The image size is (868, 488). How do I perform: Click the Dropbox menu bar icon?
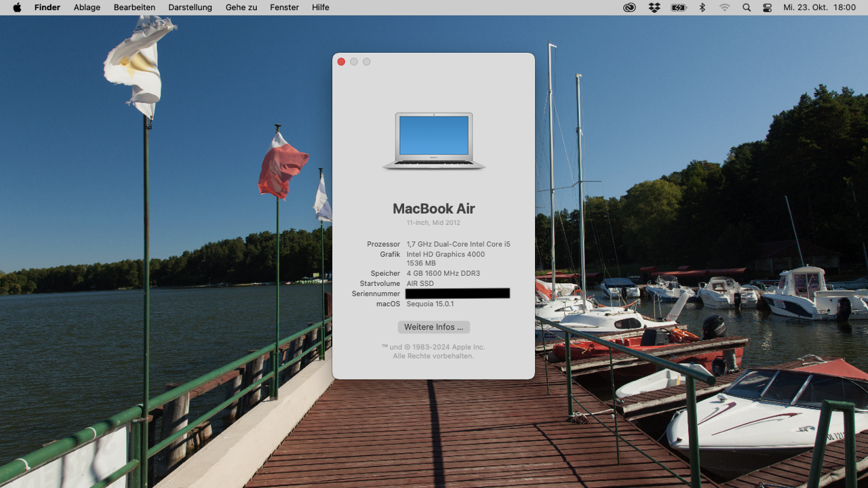click(654, 7)
